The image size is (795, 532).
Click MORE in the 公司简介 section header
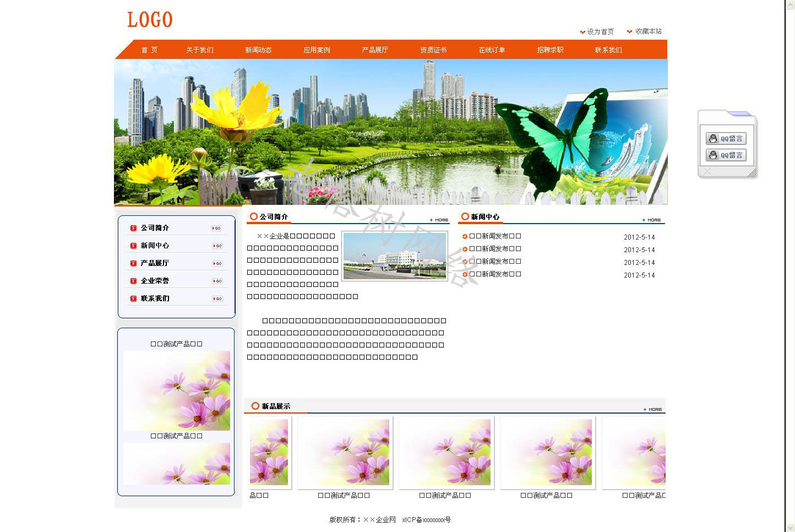coord(439,220)
